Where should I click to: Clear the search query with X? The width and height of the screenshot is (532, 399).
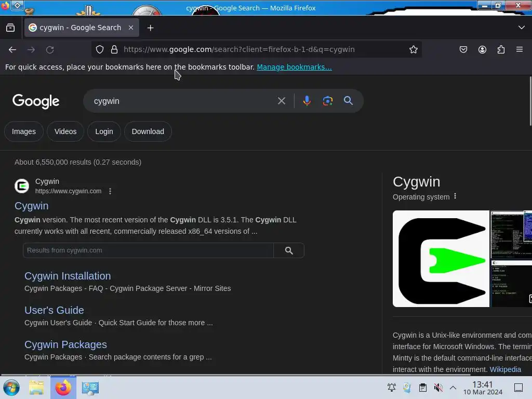tap(281, 101)
